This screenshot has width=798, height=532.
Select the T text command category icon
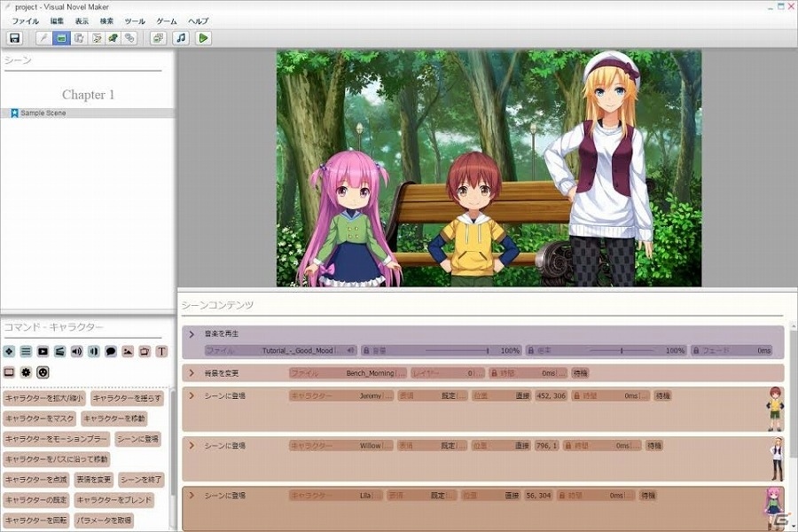click(161, 351)
